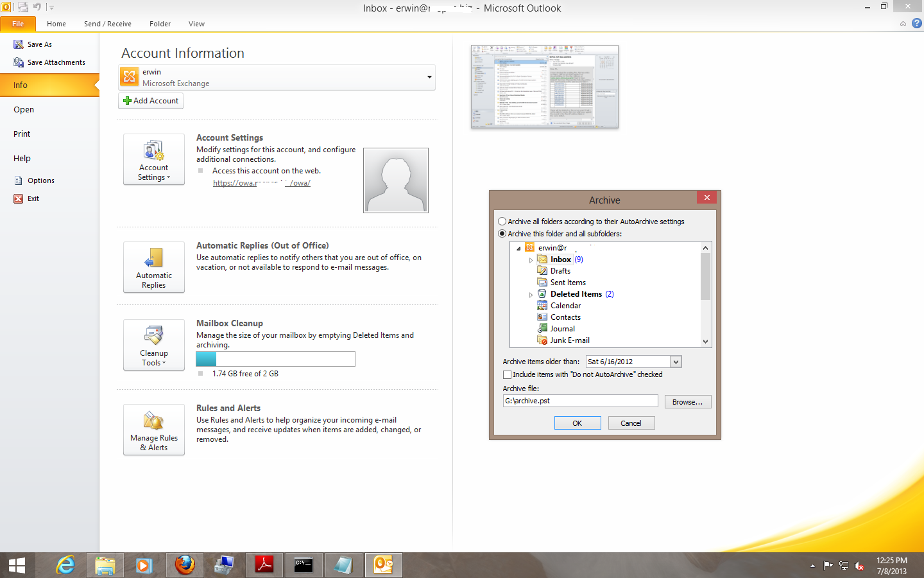Click the Archive folder tree scrollbar thumb
The height and width of the screenshot is (578, 924).
(705, 276)
